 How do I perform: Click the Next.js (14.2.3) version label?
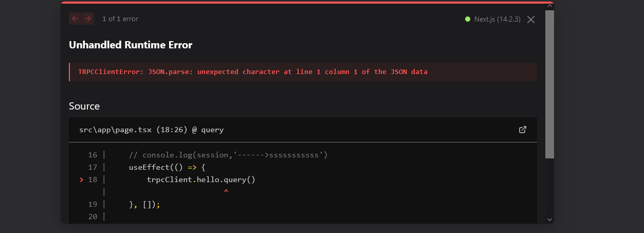pyautogui.click(x=497, y=19)
